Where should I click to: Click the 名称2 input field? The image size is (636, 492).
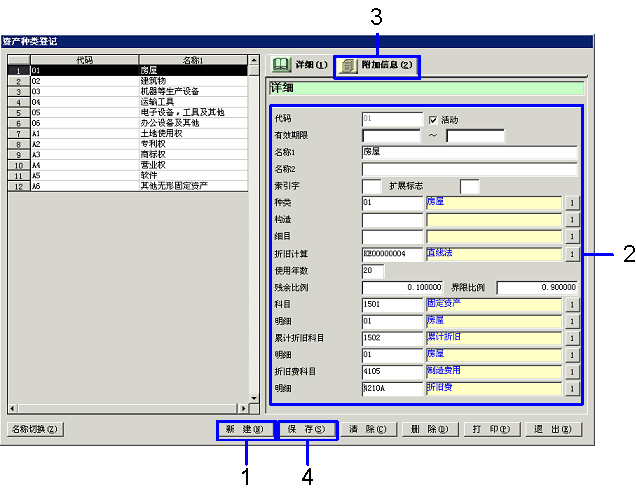point(469,169)
